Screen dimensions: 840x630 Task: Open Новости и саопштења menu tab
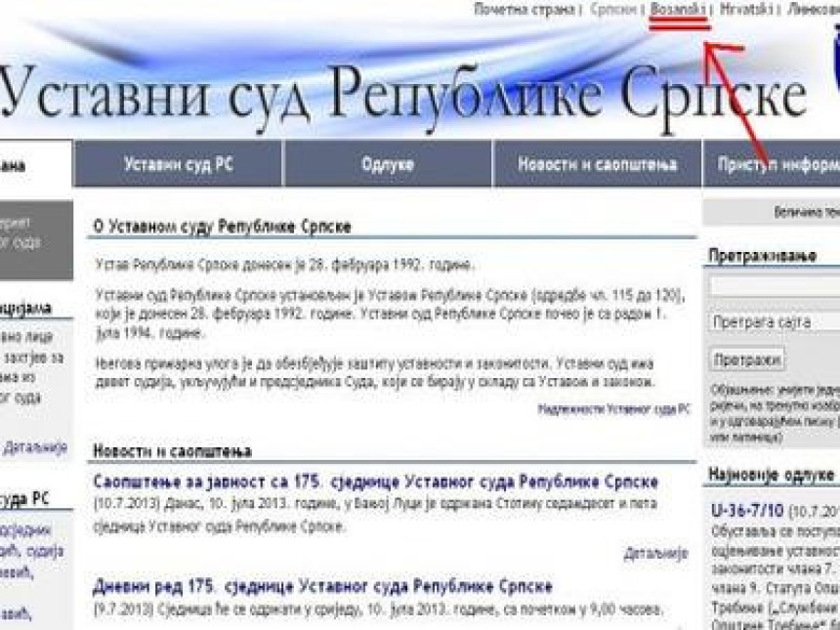598,164
